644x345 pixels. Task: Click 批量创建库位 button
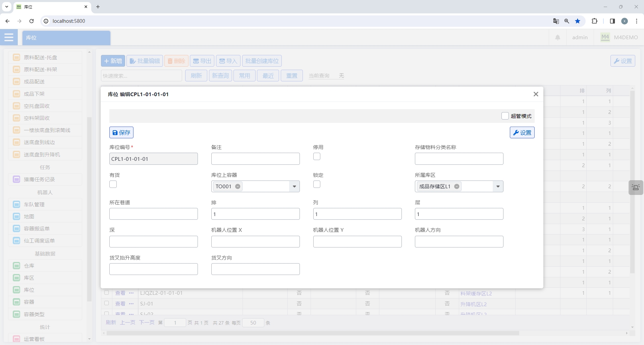(x=262, y=61)
